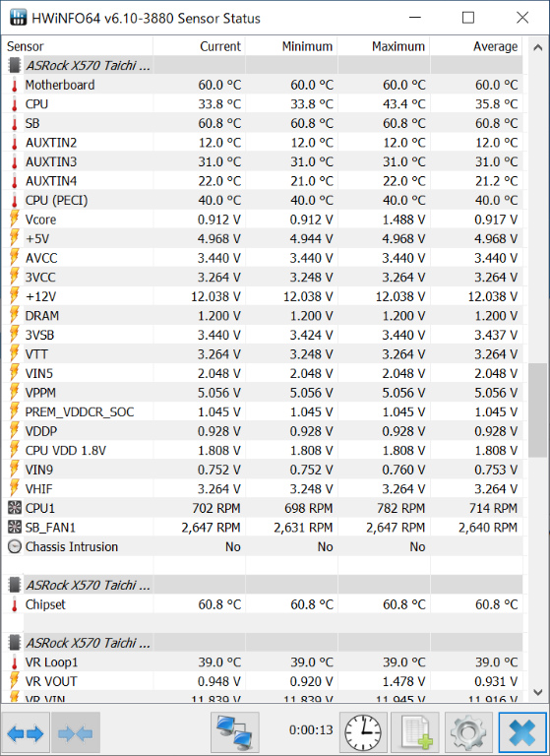Click the Minimum column header
This screenshot has width=550, height=756.
[x=291, y=46]
